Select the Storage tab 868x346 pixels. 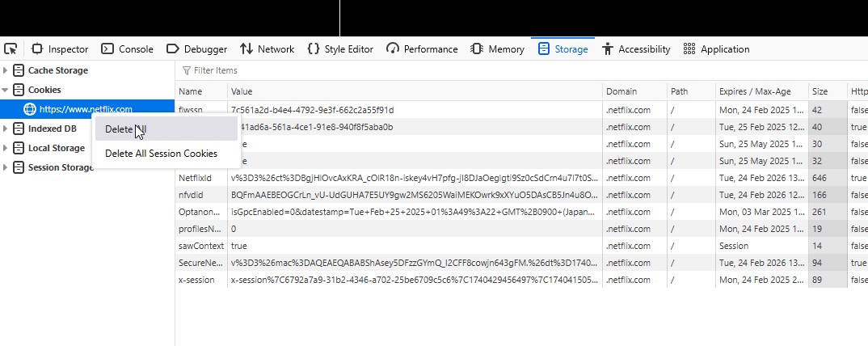pyautogui.click(x=563, y=49)
